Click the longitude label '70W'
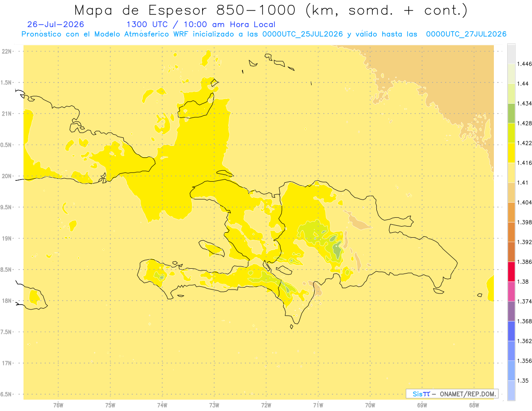This screenshot has height=411, width=532. (370, 405)
